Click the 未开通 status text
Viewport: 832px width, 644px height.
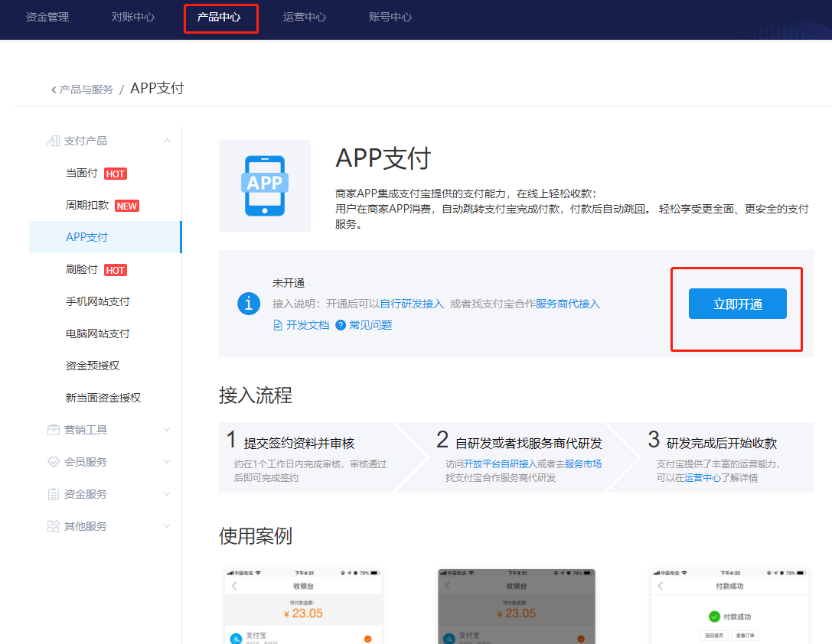pos(288,283)
